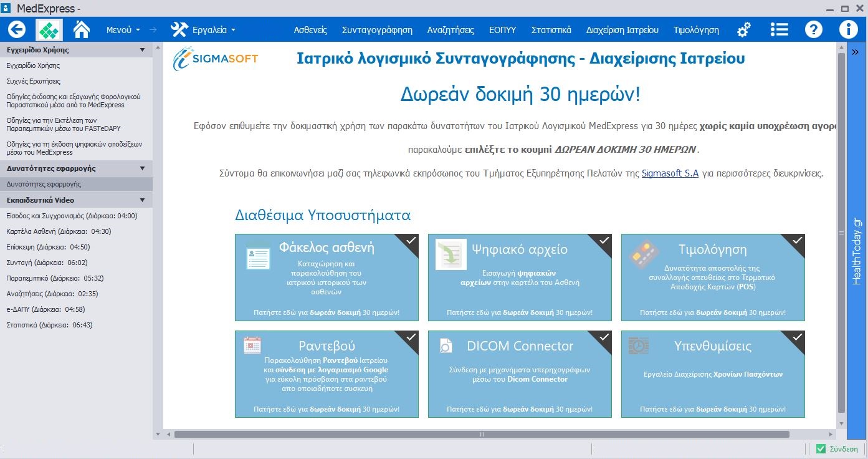Toggle checkmark on Υπενθυμίσεις card

(797, 337)
